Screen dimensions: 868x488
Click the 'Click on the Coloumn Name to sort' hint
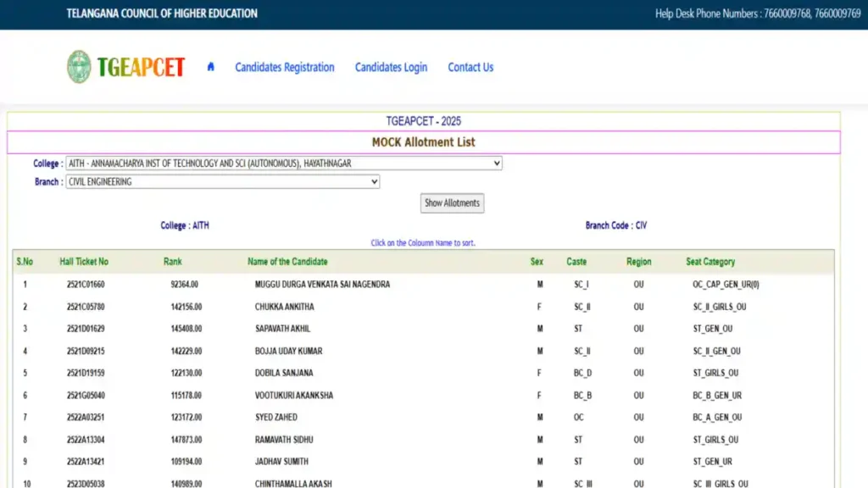click(423, 243)
